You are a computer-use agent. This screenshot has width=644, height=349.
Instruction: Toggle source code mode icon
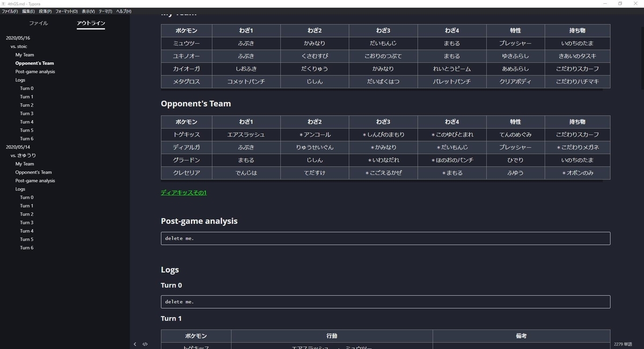click(x=145, y=344)
